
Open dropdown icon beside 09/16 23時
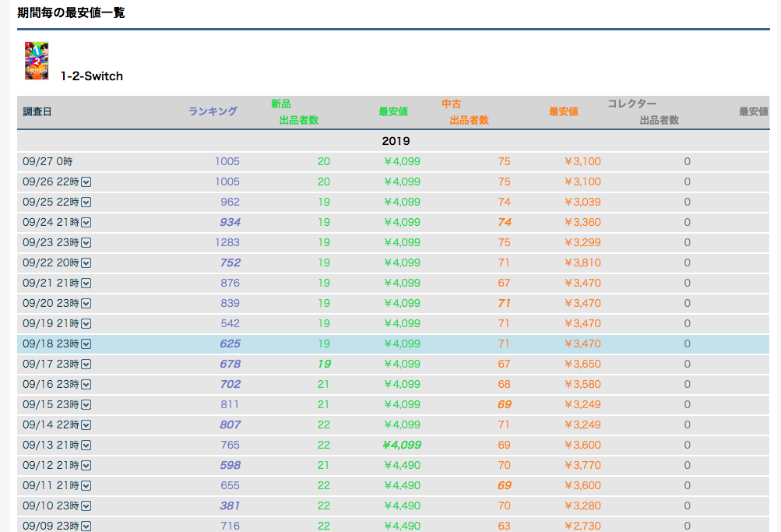point(86,385)
